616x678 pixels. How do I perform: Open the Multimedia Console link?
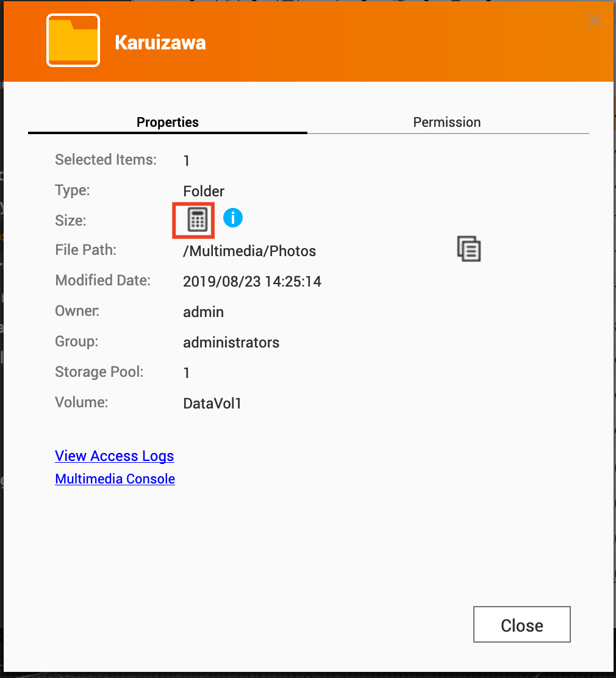115,479
